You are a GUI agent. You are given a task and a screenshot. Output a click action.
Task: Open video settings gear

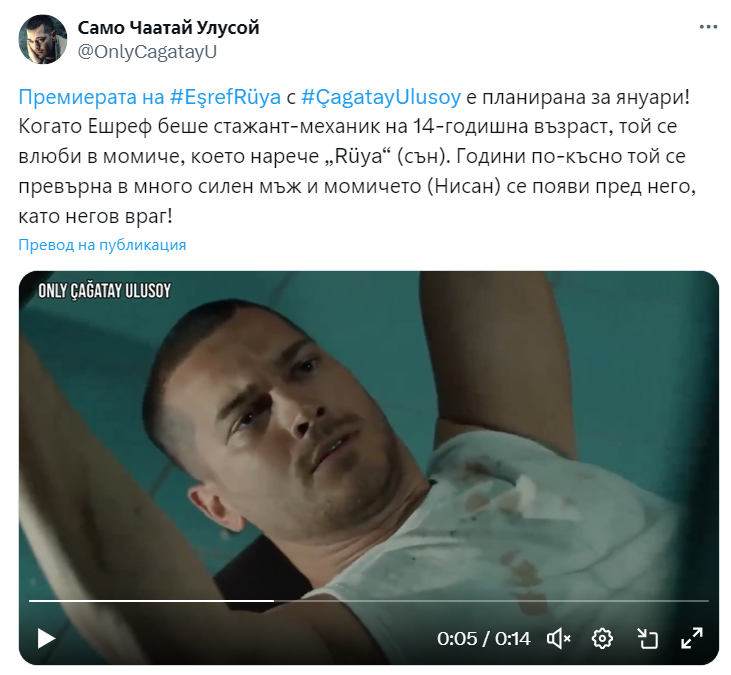point(602,638)
